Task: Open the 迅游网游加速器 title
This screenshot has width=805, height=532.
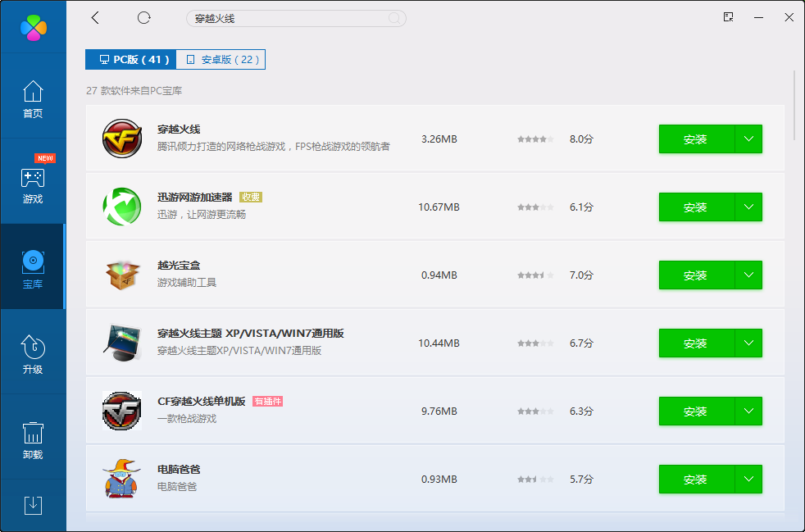Action: [x=194, y=198]
